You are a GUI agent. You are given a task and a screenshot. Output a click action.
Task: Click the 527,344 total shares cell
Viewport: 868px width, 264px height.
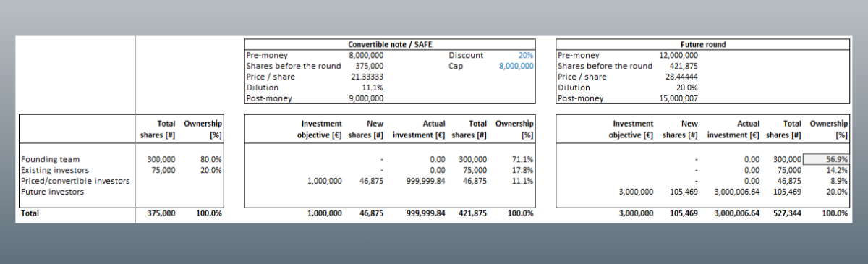click(x=787, y=214)
